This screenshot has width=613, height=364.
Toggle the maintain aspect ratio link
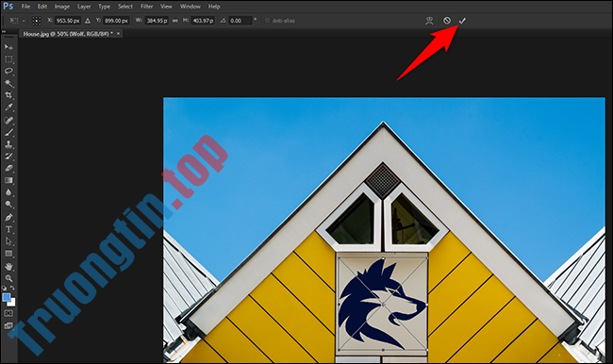tap(175, 21)
